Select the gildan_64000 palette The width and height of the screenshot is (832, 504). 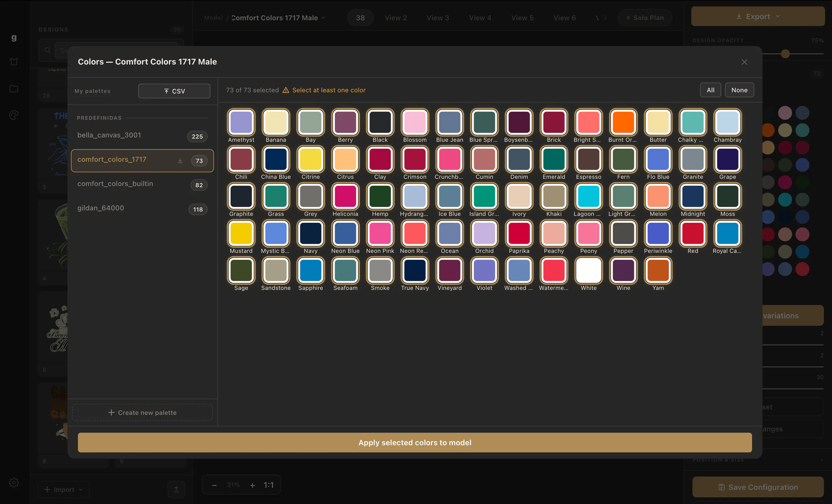142,209
